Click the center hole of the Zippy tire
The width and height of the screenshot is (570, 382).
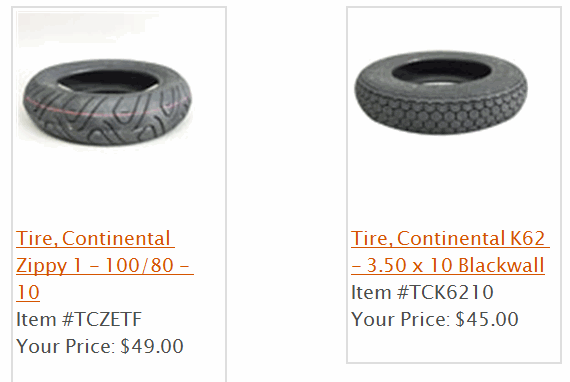click(x=108, y=81)
